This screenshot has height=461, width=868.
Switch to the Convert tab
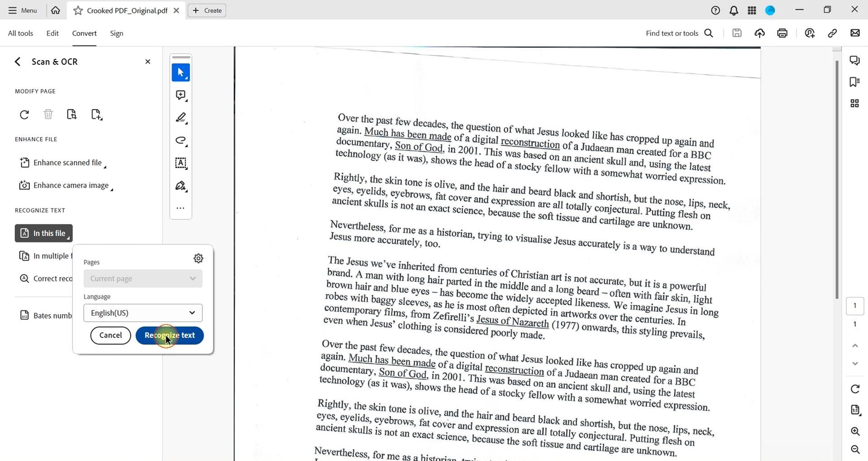[84, 33]
